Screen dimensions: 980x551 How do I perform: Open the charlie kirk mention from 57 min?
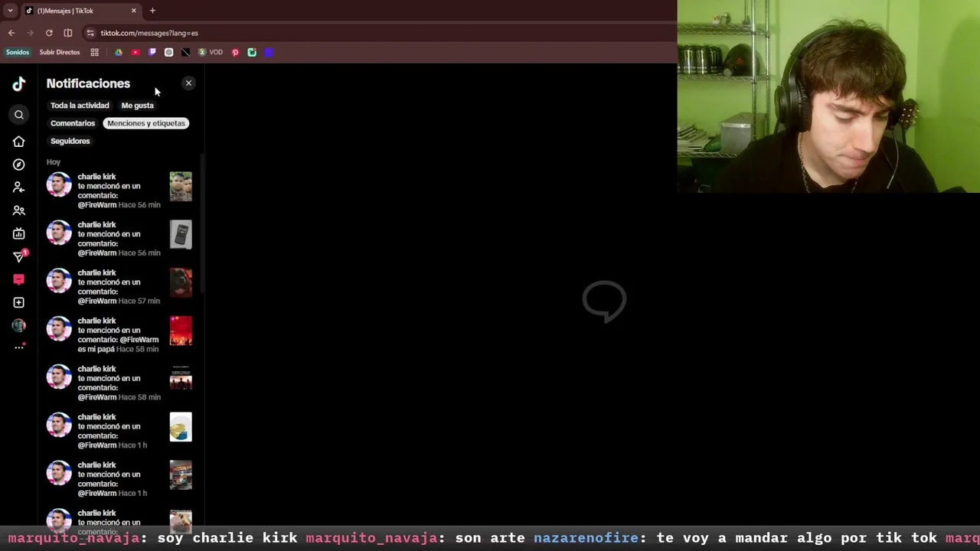(x=119, y=286)
